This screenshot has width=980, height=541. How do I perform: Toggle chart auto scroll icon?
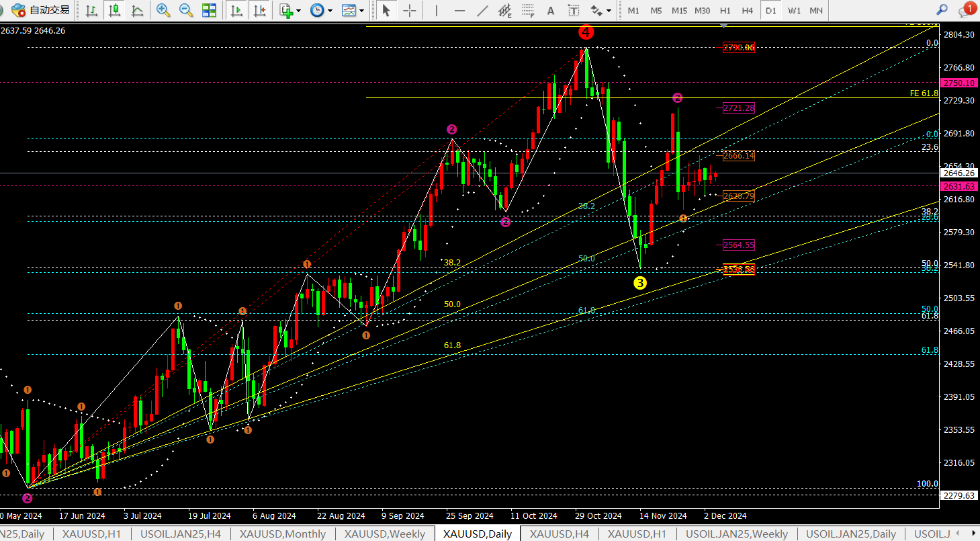point(236,10)
